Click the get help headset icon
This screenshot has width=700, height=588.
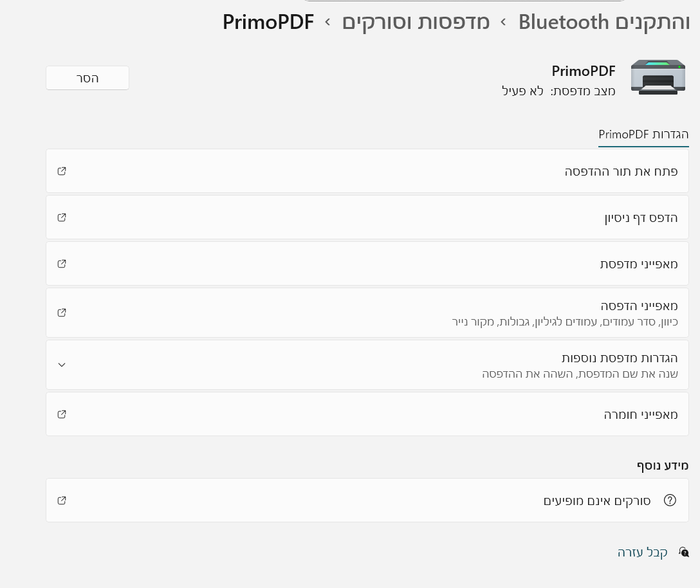coord(684,553)
